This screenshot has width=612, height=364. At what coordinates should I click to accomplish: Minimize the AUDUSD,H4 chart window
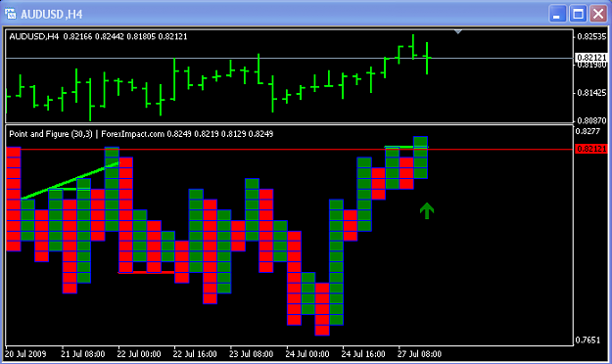[x=557, y=15]
